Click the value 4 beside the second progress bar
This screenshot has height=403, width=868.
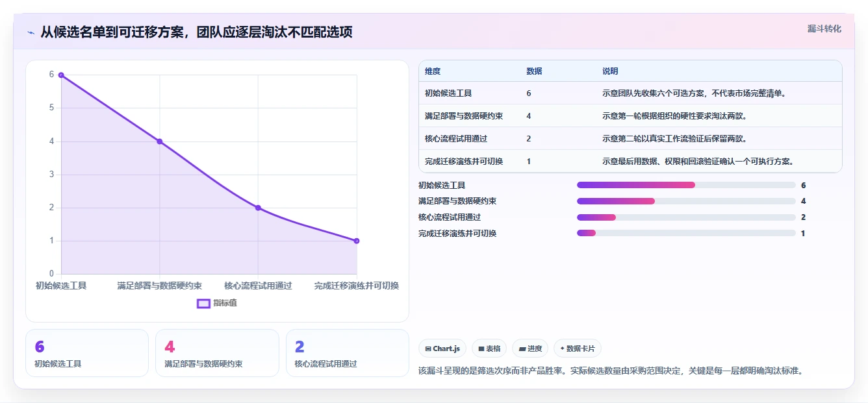(x=804, y=201)
